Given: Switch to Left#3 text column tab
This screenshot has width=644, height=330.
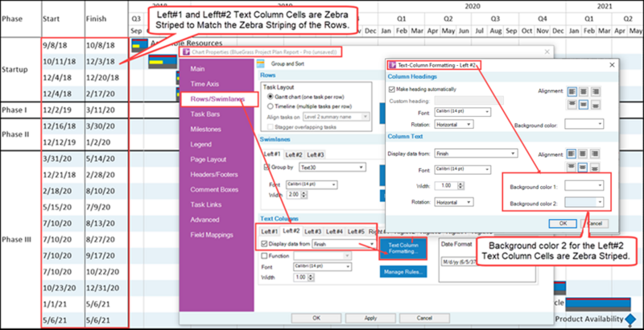Looking at the screenshot, I should pyautogui.click(x=313, y=232).
